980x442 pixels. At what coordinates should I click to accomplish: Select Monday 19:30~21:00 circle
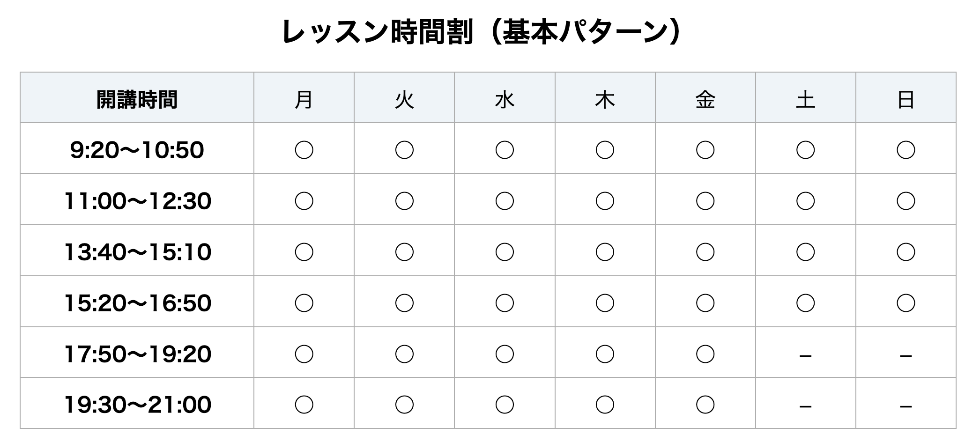click(x=304, y=405)
